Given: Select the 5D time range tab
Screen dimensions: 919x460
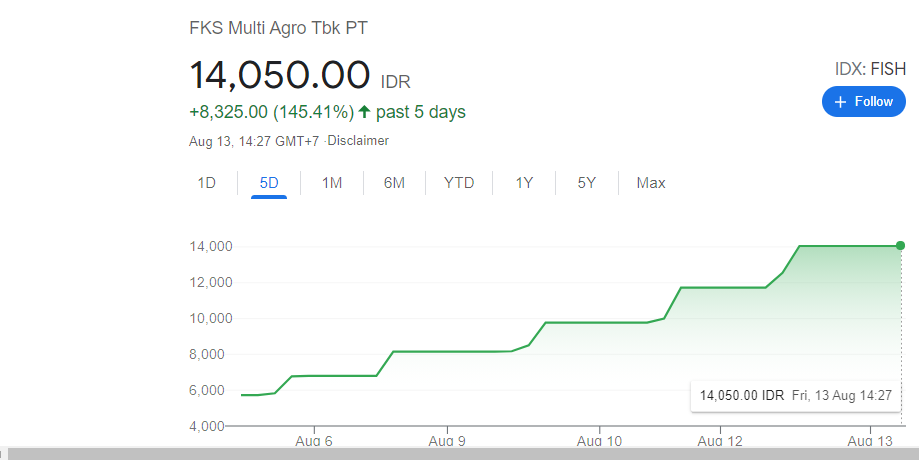Looking at the screenshot, I should (269, 183).
